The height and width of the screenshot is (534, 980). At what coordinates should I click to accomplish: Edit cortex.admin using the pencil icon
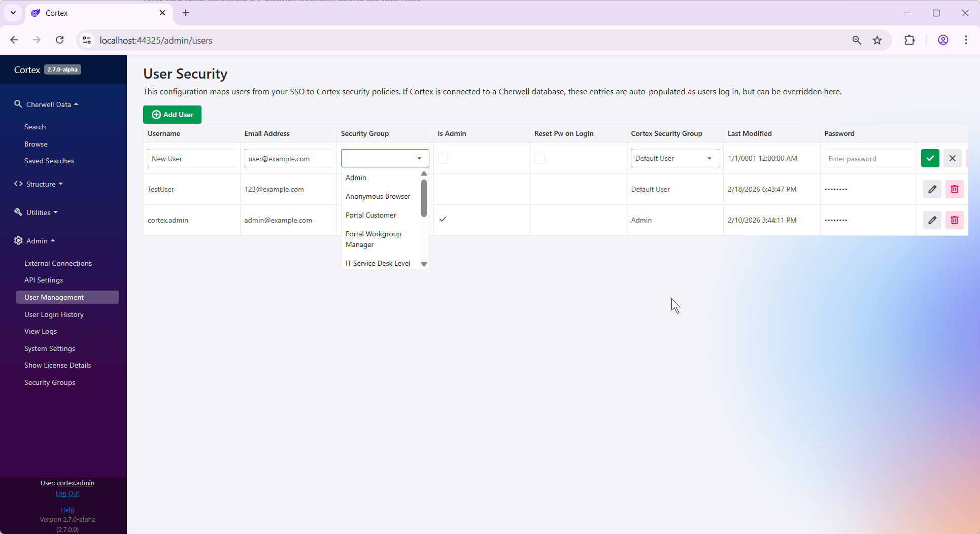pos(932,220)
